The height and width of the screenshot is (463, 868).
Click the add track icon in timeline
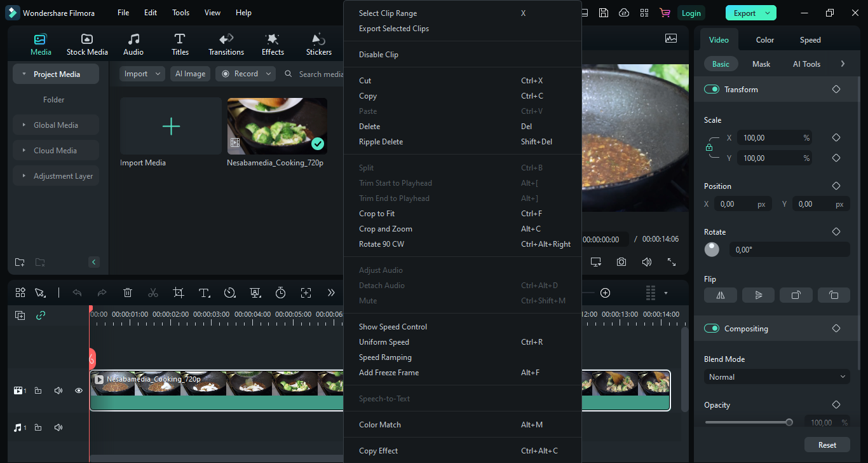tap(20, 315)
